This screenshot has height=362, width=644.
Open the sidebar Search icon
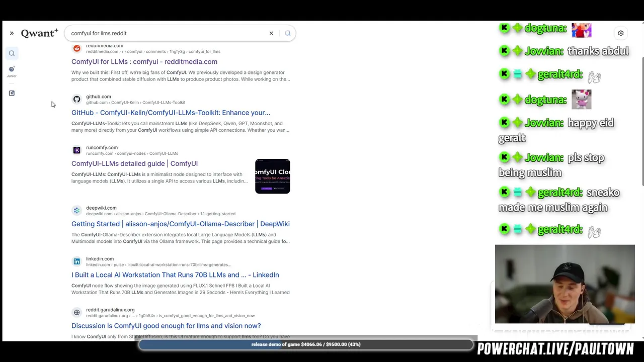coord(12,53)
